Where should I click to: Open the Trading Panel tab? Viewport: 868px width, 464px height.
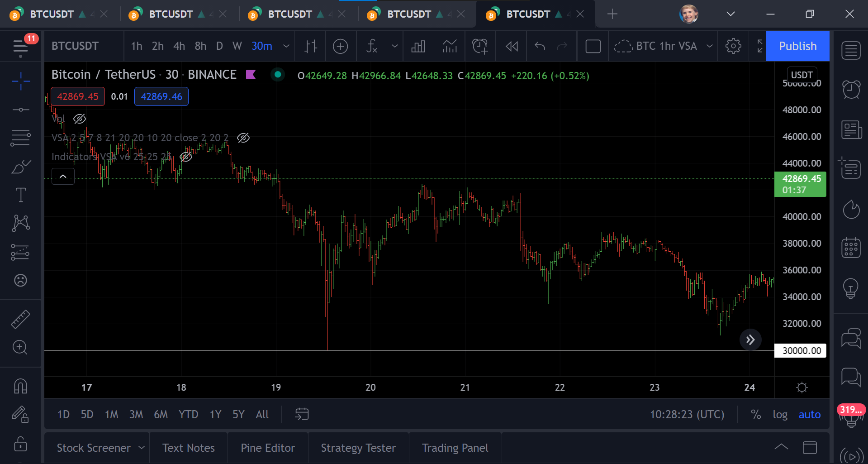click(x=455, y=448)
